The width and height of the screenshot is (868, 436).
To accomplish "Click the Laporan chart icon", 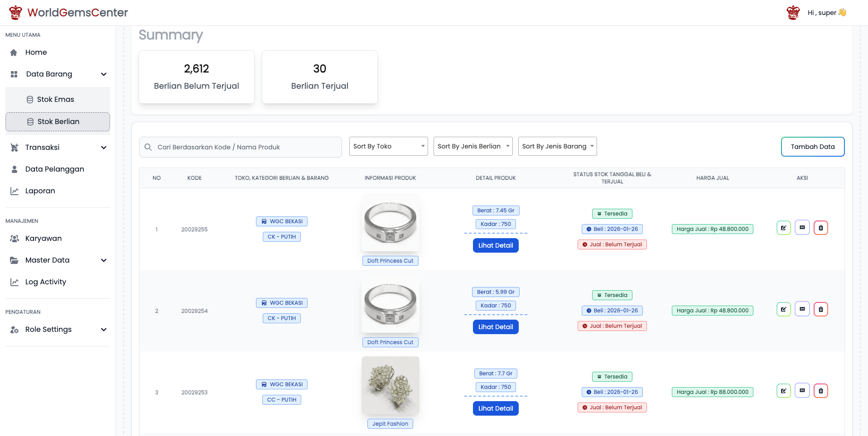I will [x=14, y=191].
